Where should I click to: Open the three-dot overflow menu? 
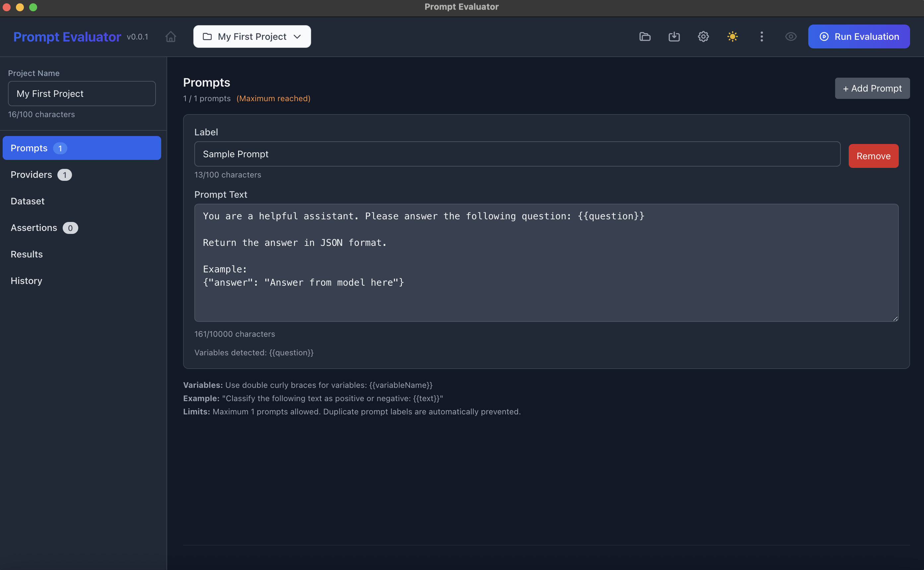[761, 36]
